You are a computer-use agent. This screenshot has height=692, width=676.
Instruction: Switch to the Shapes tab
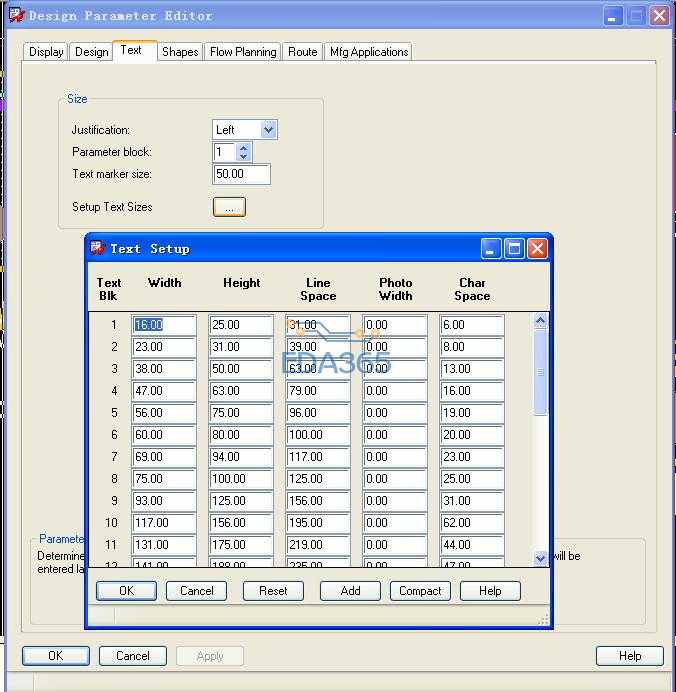pos(180,52)
